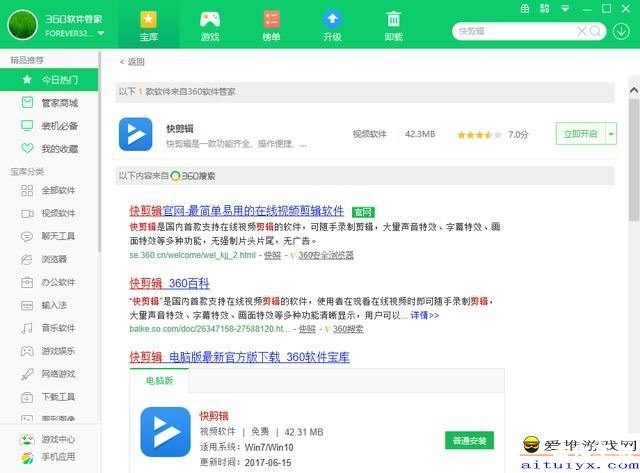The image size is (640, 473).
Task: Click the 42.3MB size text
Action: (x=420, y=134)
